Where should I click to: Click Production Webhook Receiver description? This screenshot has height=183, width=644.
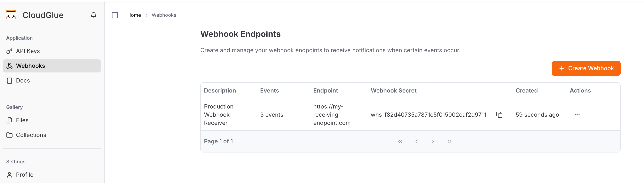coord(219,115)
